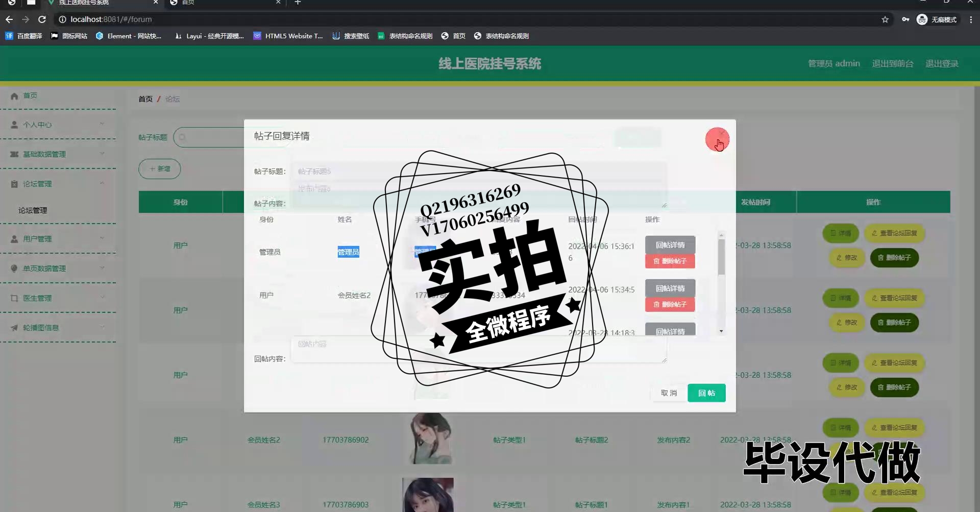Click 退出到前台 in header
Image resolution: width=980 pixels, height=512 pixels.
click(x=893, y=64)
